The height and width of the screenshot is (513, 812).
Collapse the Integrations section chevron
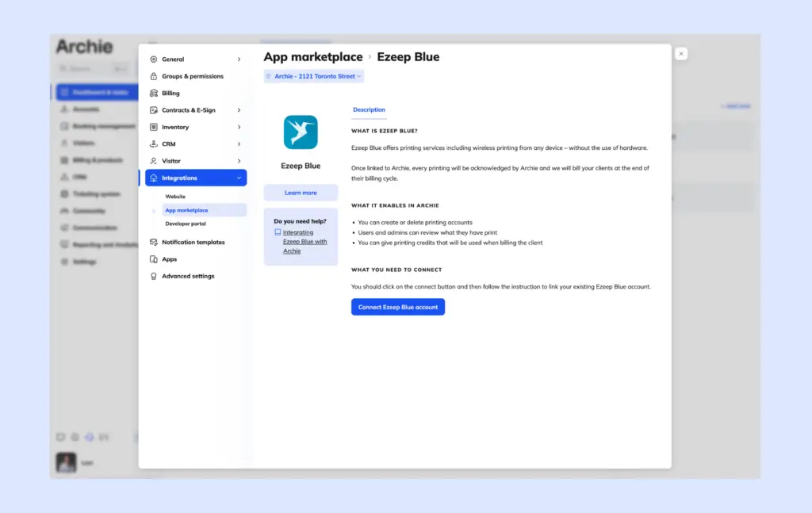(239, 178)
